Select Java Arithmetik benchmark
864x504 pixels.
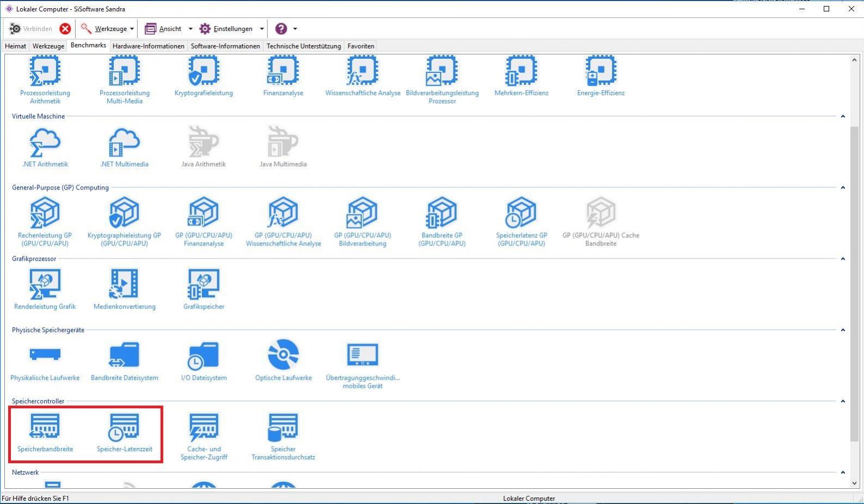pyautogui.click(x=204, y=147)
